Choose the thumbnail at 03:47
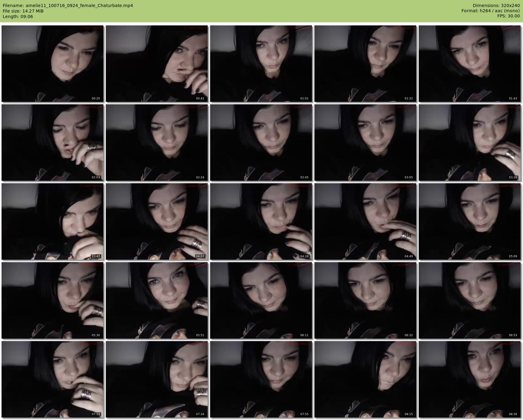The image size is (523, 420). click(x=52, y=221)
